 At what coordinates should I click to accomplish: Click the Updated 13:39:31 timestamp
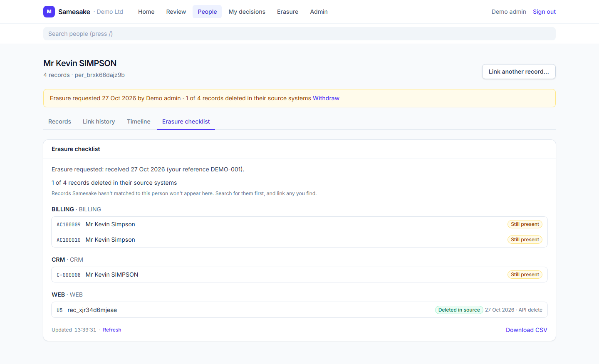click(74, 330)
